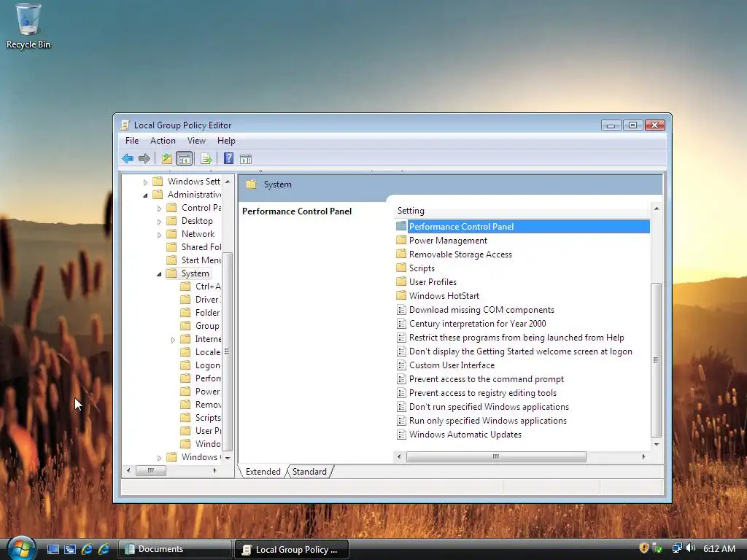
Task: Expand the Windows Components bottom tree node
Action: (159, 458)
